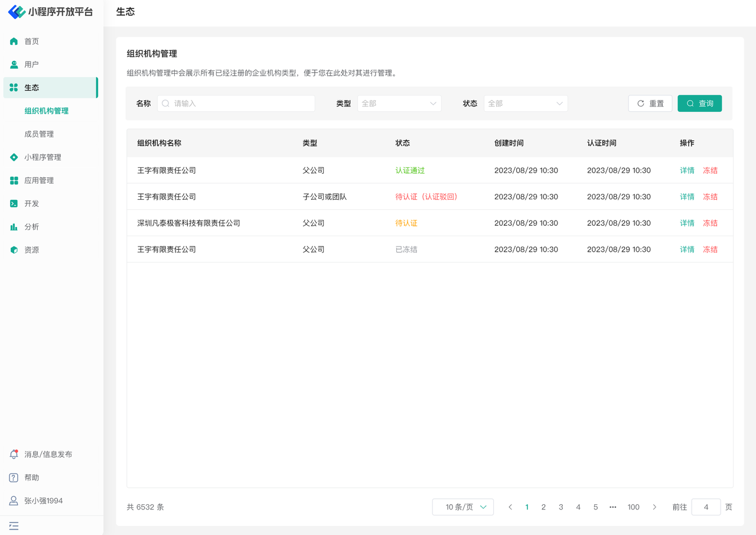Select 成员管理 in the sidebar submenu
This screenshot has width=756, height=535.
point(39,134)
